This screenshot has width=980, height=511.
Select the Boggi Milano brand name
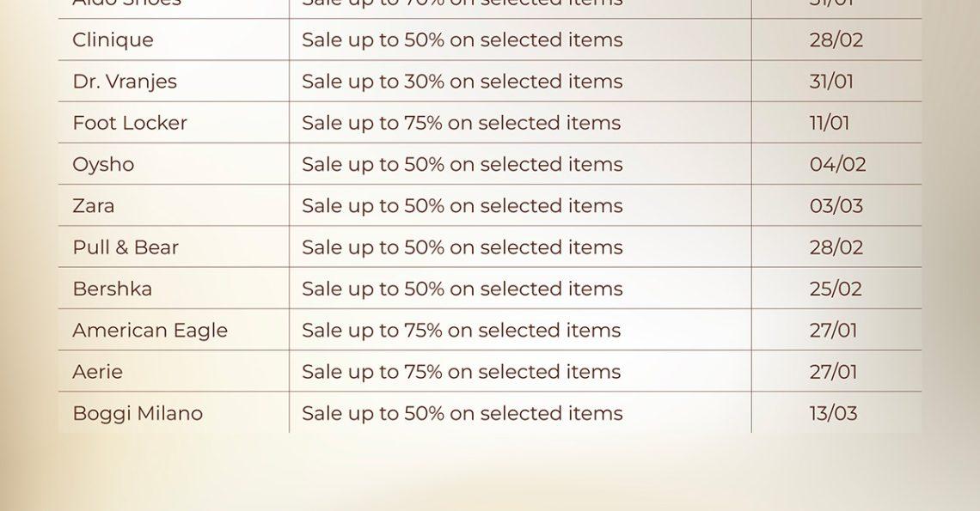pyautogui.click(x=138, y=413)
